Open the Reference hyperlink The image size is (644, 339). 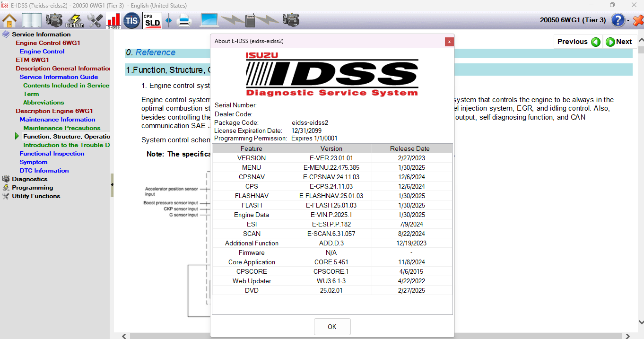point(156,52)
